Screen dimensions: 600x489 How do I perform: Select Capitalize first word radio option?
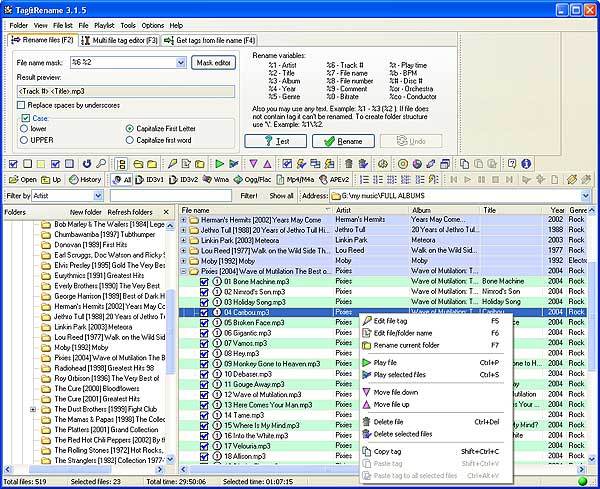tap(130, 140)
